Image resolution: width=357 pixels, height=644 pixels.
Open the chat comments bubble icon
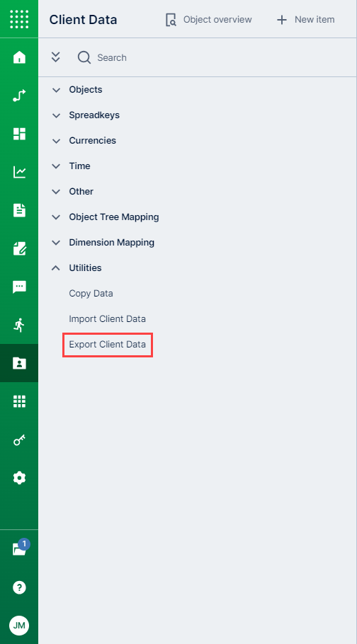point(19,287)
